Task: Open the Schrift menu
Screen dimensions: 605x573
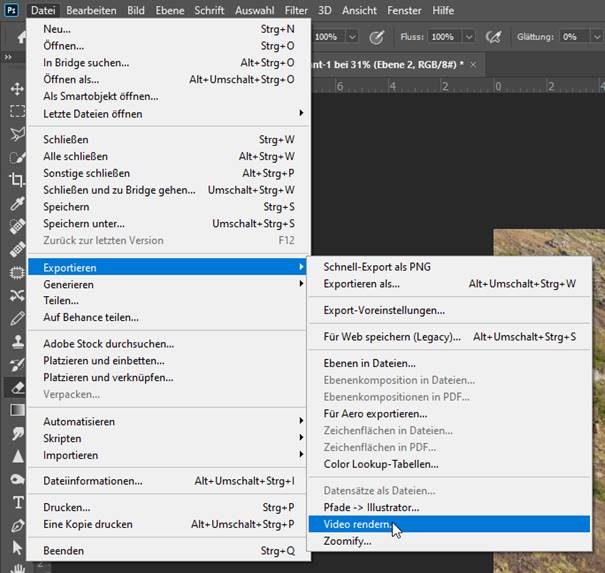Action: coord(209,10)
